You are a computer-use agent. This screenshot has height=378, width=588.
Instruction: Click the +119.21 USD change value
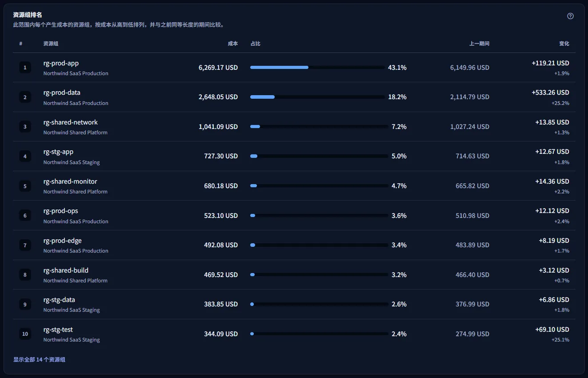coord(550,63)
